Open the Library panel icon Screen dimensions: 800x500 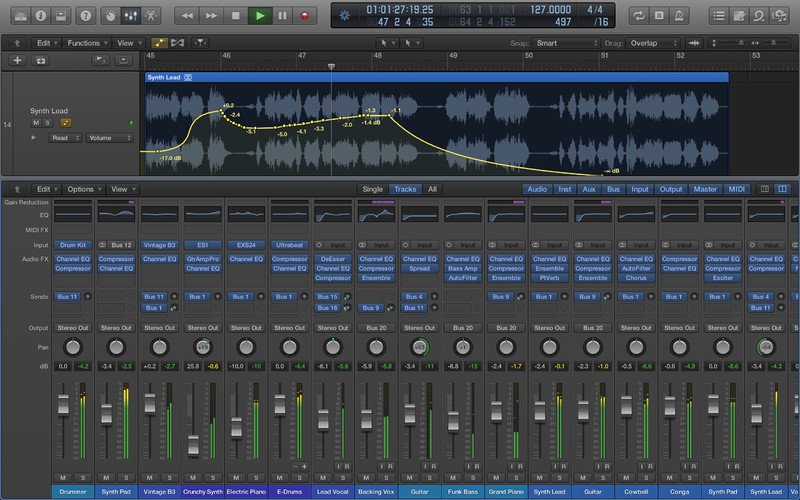click(18, 16)
